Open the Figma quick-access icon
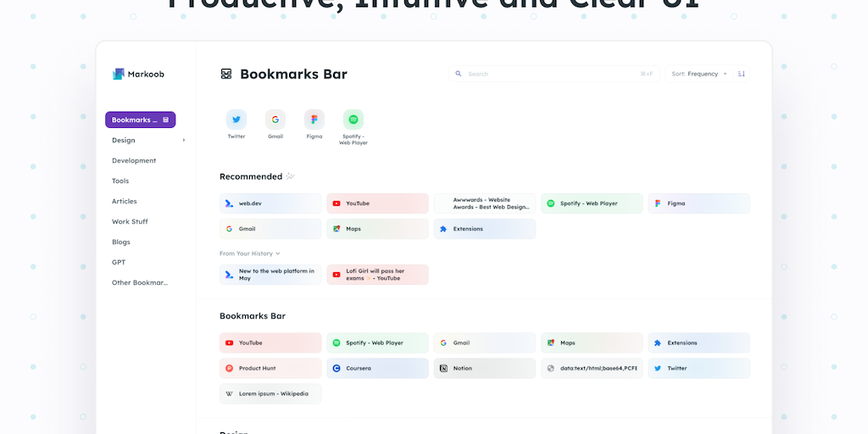This screenshot has height=434, width=868. tap(314, 120)
